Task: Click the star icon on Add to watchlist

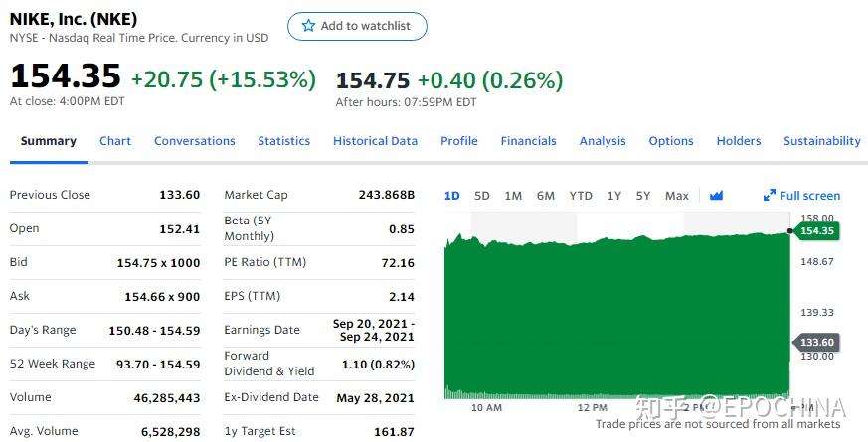Action: point(308,26)
